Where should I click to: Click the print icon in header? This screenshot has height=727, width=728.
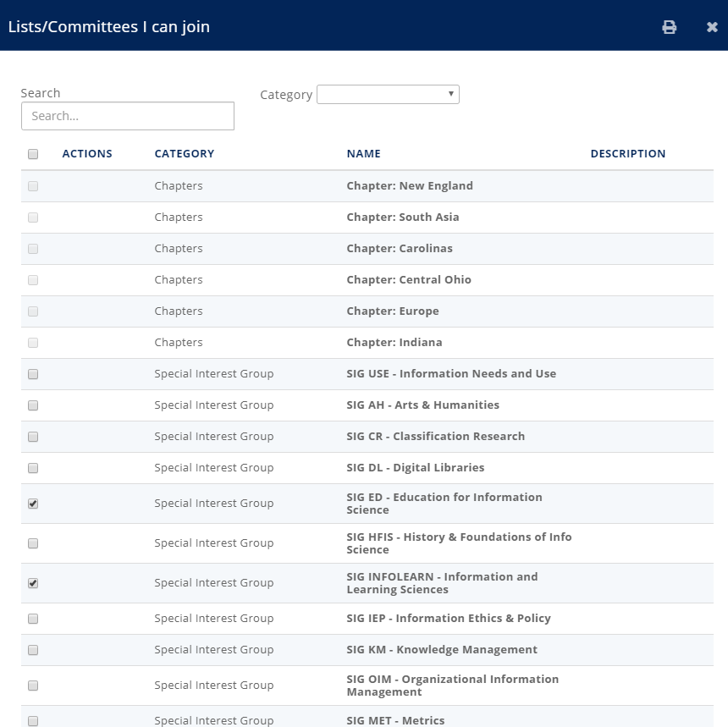pyautogui.click(x=669, y=27)
